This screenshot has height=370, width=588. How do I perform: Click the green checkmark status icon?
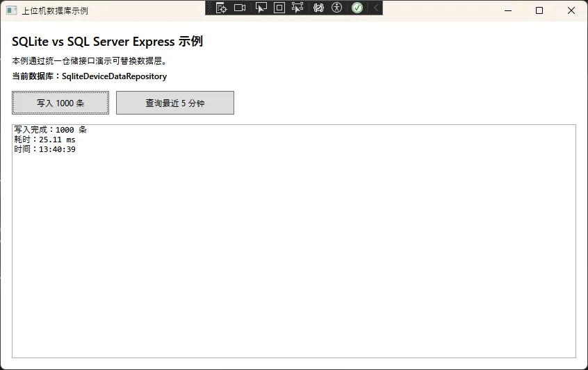(x=357, y=8)
